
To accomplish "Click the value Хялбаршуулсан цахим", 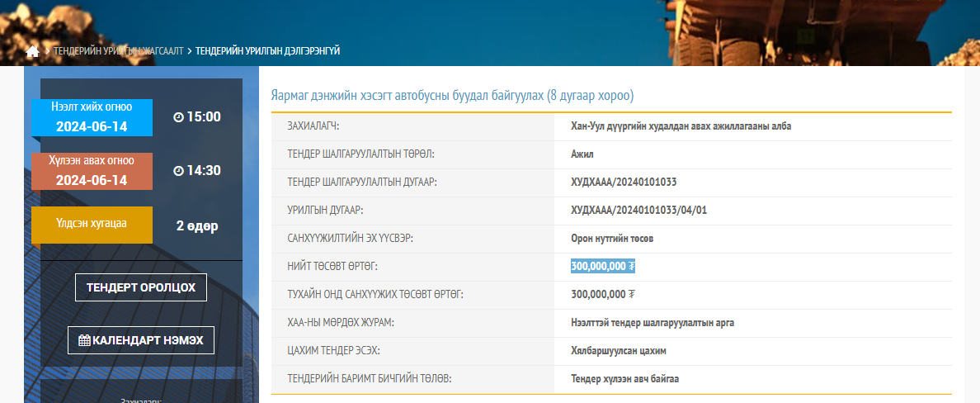I will tap(619, 351).
